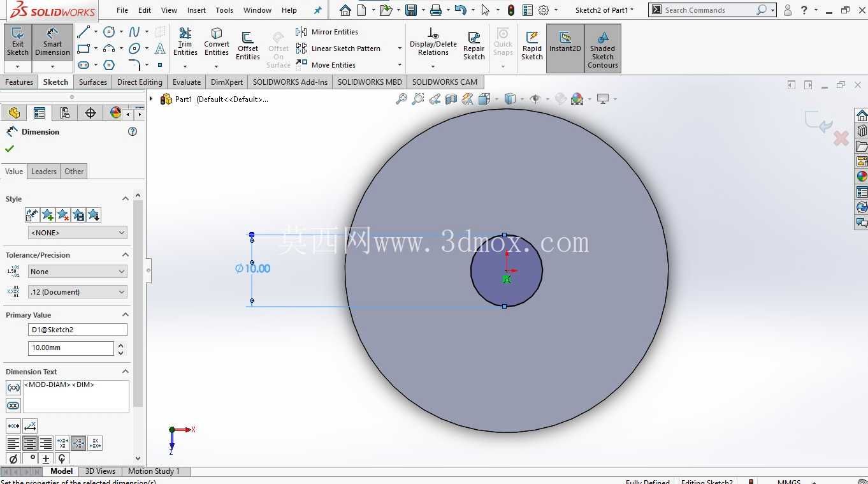Collapse the Primary Value section
Viewport: 868px width, 484px height.
(x=126, y=315)
